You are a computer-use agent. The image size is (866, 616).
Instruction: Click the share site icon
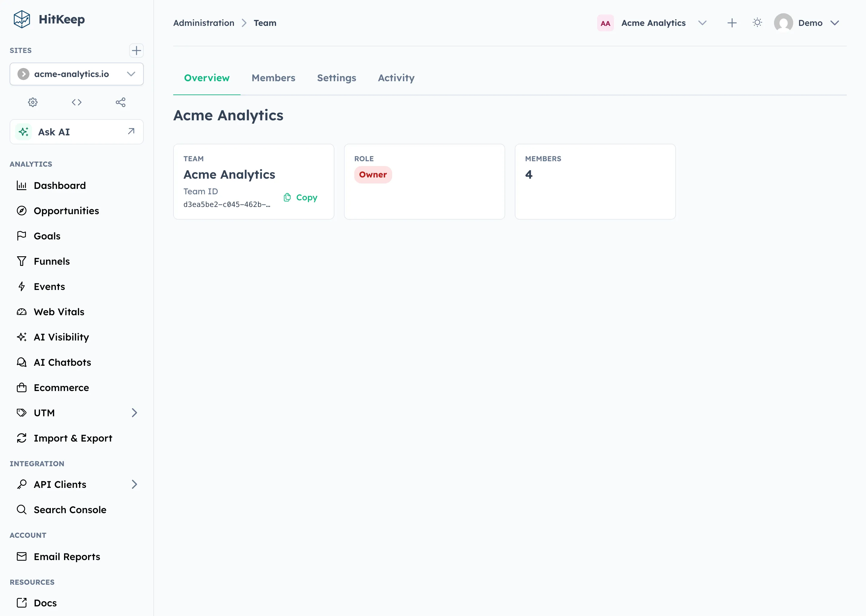click(x=121, y=102)
